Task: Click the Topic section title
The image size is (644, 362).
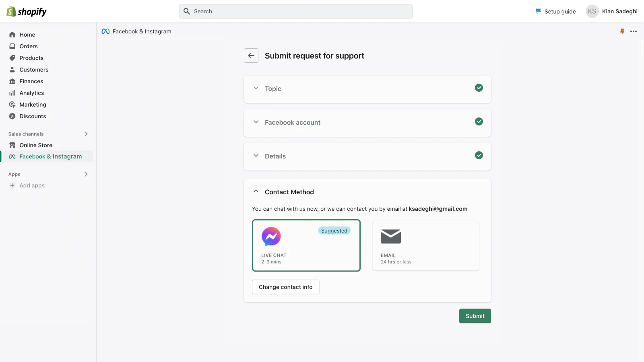Action: 273,88
